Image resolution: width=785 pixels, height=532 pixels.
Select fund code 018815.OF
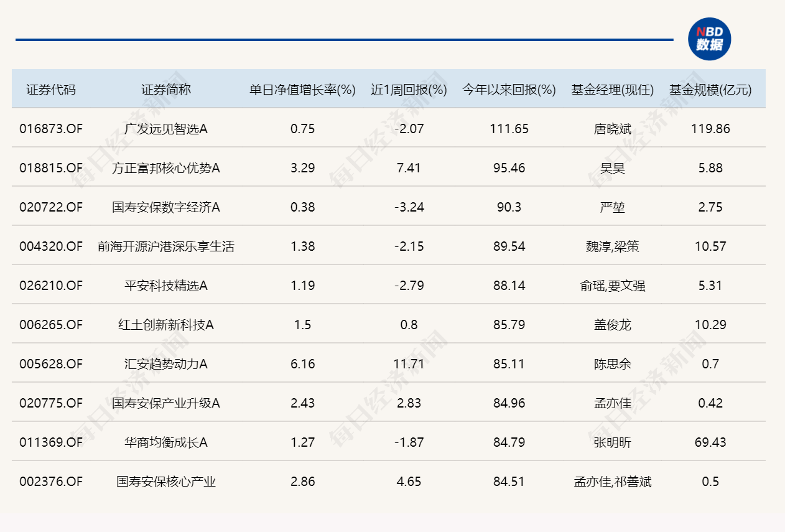click(51, 168)
